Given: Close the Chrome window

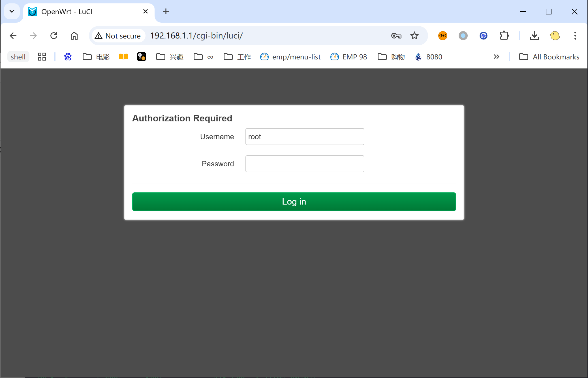Looking at the screenshot, I should tap(575, 12).
